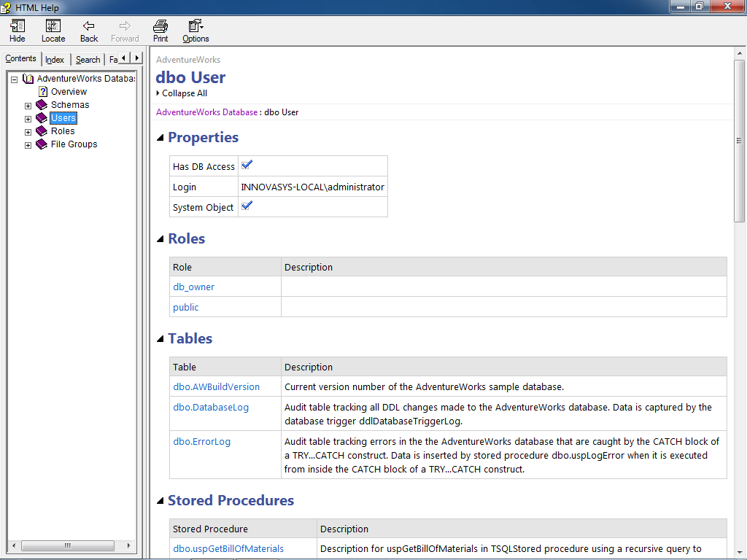Open the Options toolbar menu
This screenshot has height=560, width=747.
coord(196,31)
